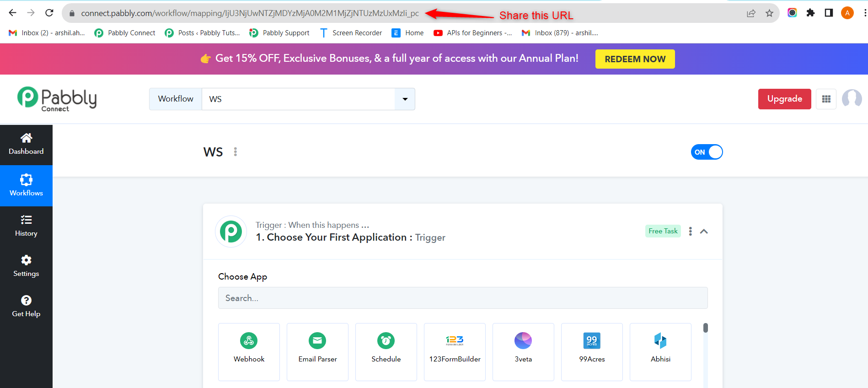Click the Pabbly trigger step icon

[x=231, y=232]
